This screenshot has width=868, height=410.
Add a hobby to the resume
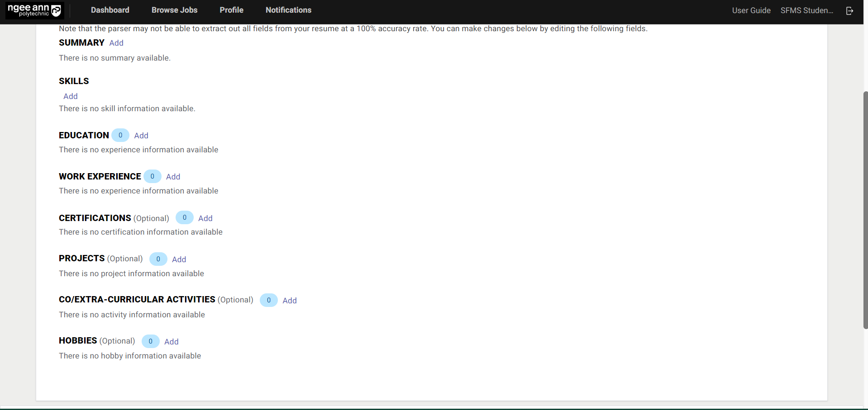pyautogui.click(x=171, y=341)
